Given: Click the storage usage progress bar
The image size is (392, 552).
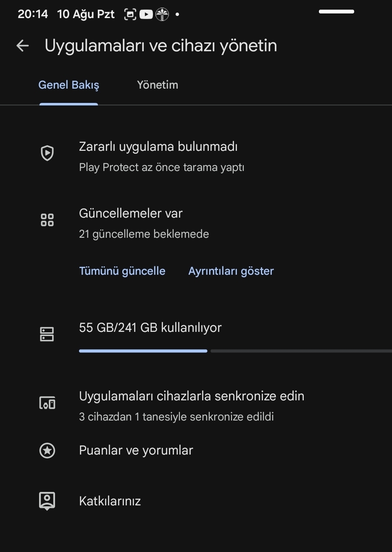Looking at the screenshot, I should (x=235, y=351).
